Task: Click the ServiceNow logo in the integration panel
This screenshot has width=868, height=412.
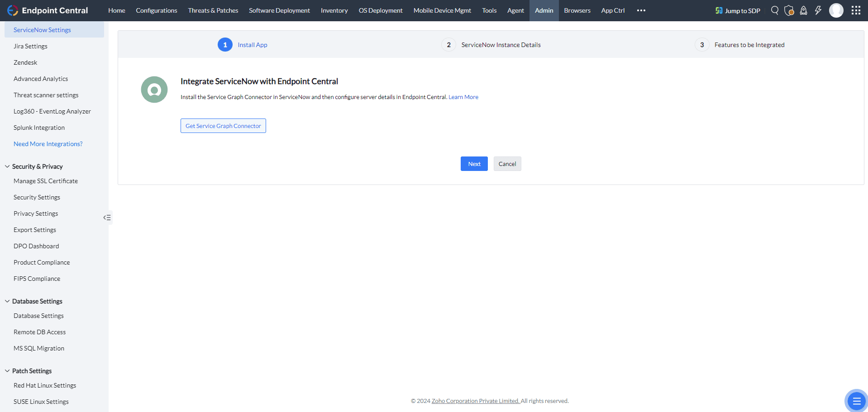Action: [x=154, y=89]
